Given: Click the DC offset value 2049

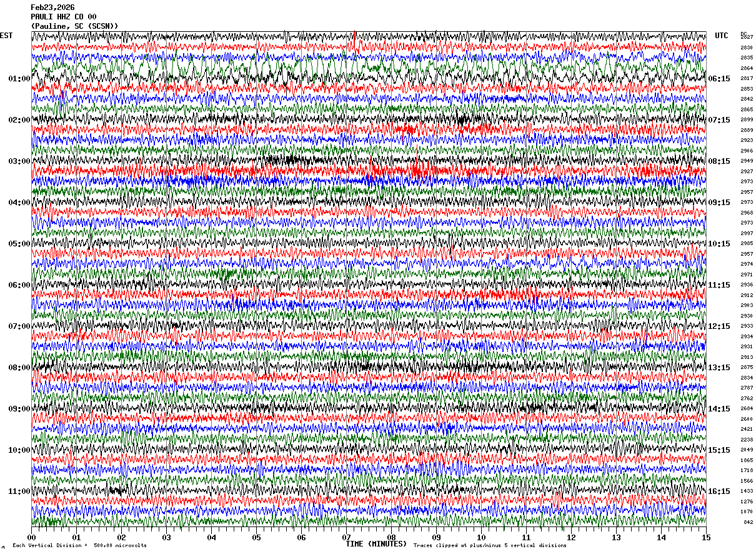Looking at the screenshot, I should click(747, 450).
